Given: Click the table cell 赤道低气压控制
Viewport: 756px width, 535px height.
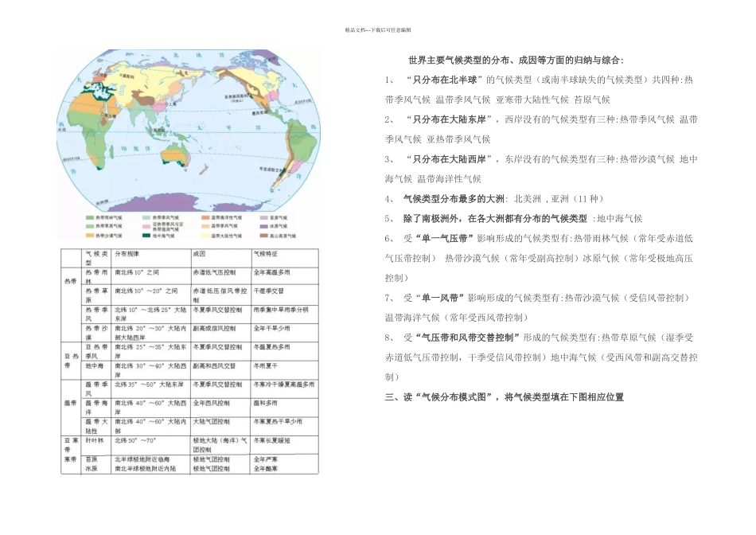Looking at the screenshot, I should (x=215, y=272).
